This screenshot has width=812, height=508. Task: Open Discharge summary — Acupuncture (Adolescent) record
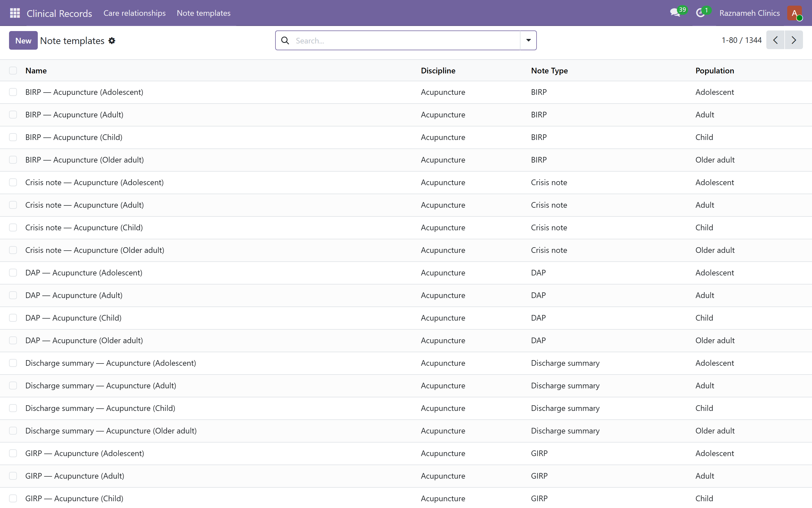[111, 363]
